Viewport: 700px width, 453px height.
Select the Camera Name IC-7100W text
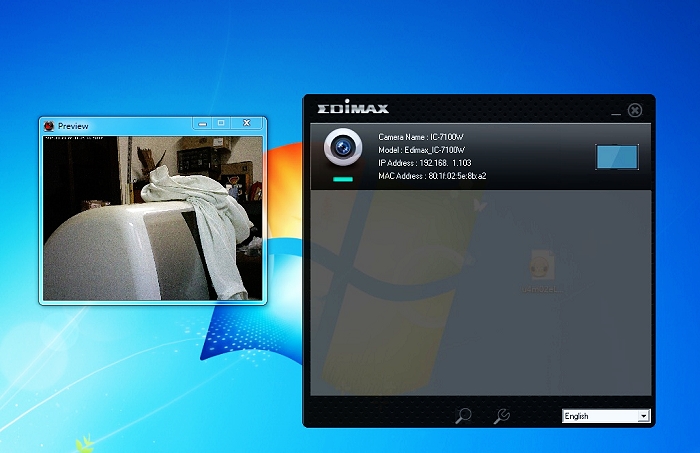421,137
